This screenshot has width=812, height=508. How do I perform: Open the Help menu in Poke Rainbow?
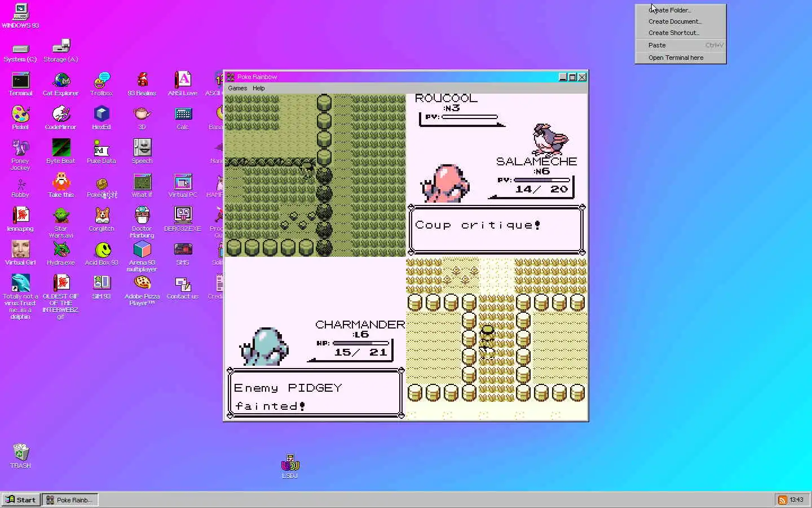point(259,88)
